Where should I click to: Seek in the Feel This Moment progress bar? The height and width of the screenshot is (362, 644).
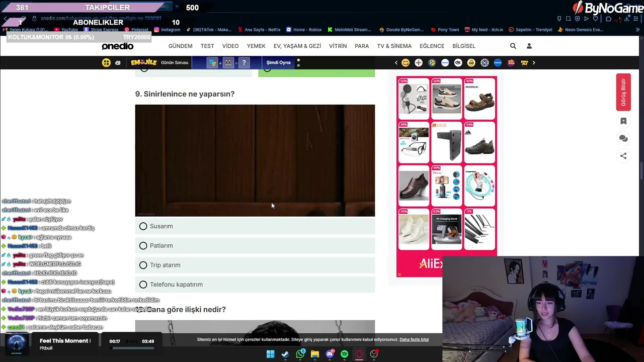pyautogui.click(x=131, y=347)
